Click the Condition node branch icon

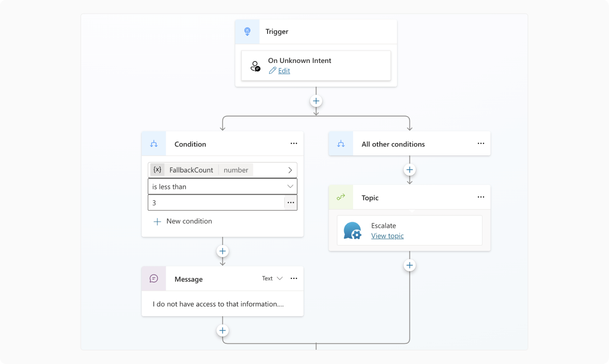pyautogui.click(x=154, y=144)
